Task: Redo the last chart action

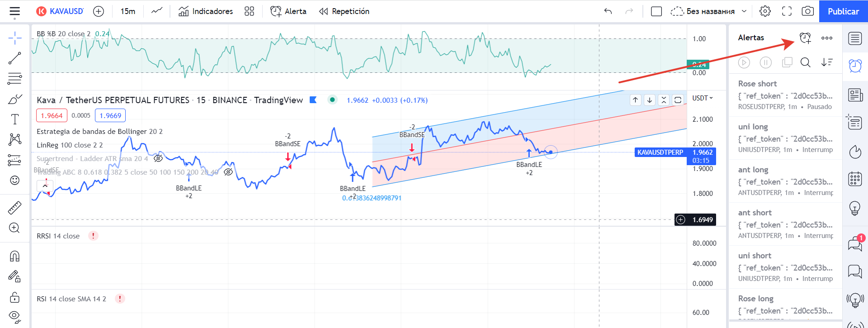Action: 629,11
